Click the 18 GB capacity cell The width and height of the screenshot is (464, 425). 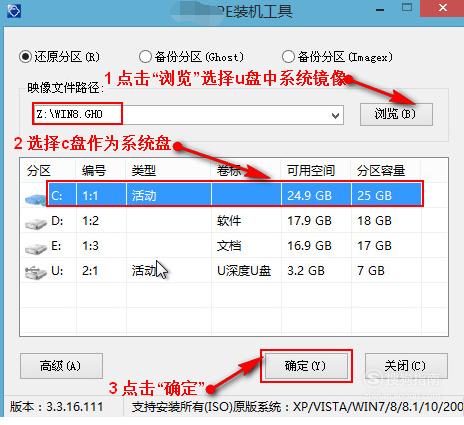point(374,221)
